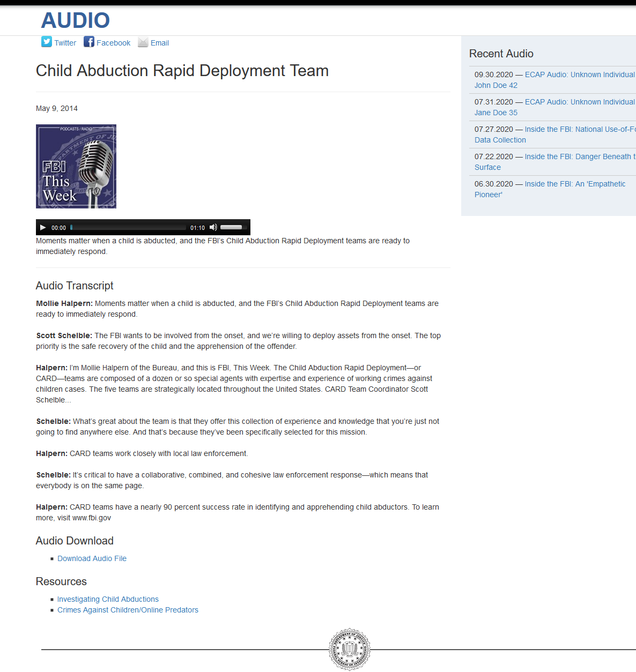Click Download Audio File link
636x672 pixels.
92,558
